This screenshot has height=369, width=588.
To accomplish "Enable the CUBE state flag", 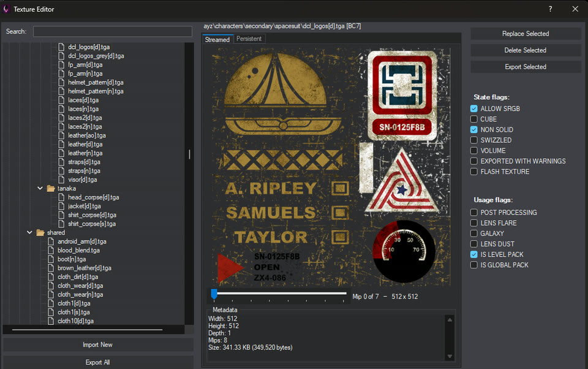I will (x=474, y=119).
